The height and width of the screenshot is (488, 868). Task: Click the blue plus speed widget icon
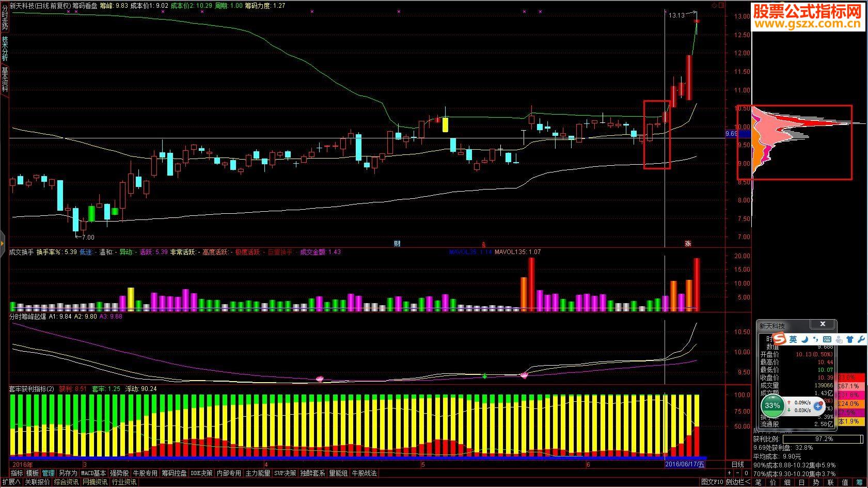click(x=818, y=406)
